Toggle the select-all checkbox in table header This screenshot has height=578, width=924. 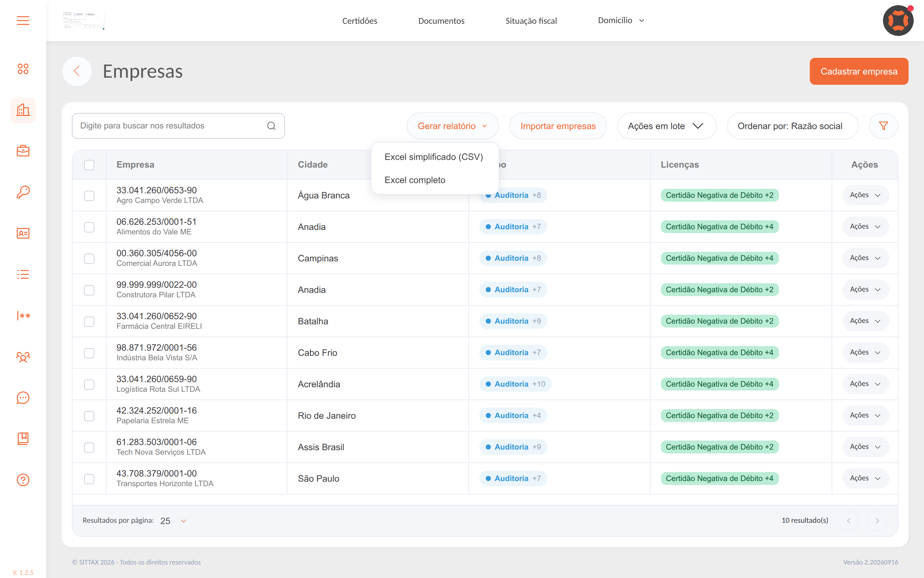click(x=89, y=165)
